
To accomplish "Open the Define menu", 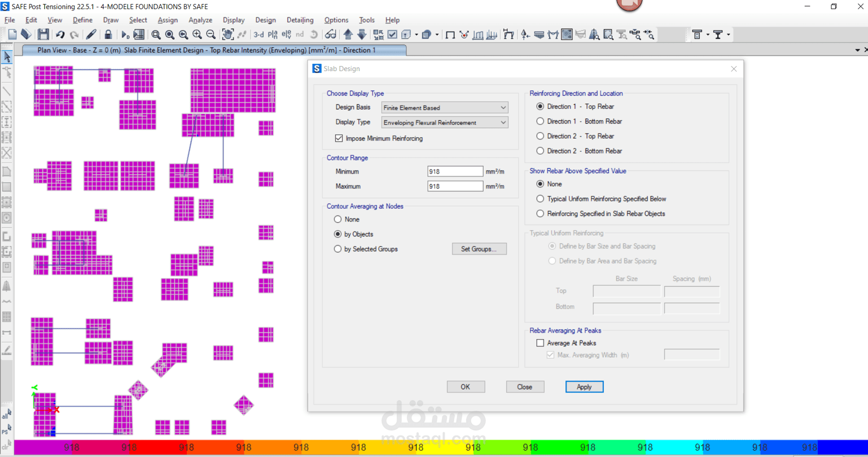I will [x=82, y=20].
